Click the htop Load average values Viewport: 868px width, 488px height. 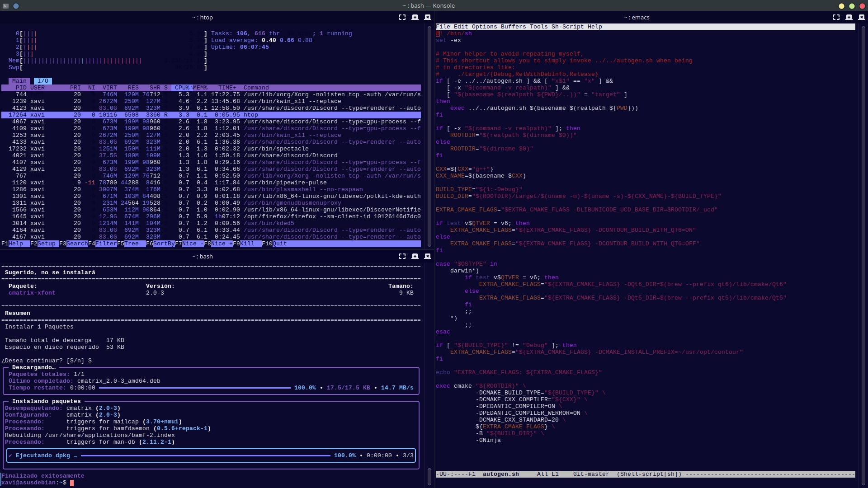(287, 40)
